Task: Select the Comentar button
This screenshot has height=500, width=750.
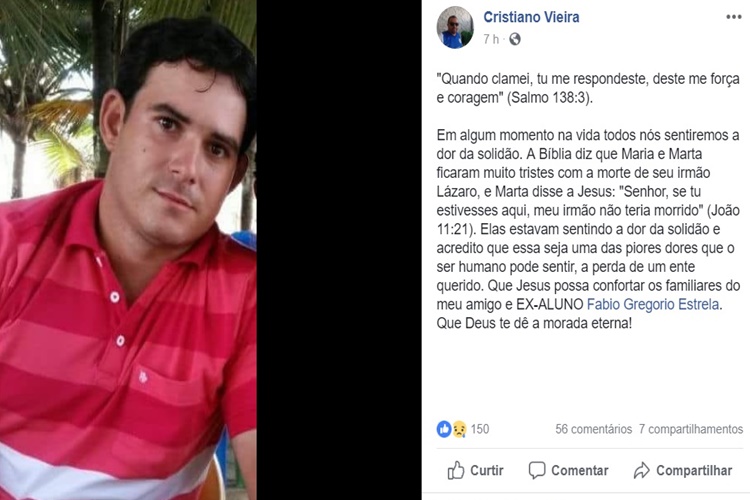Action: coord(568,470)
